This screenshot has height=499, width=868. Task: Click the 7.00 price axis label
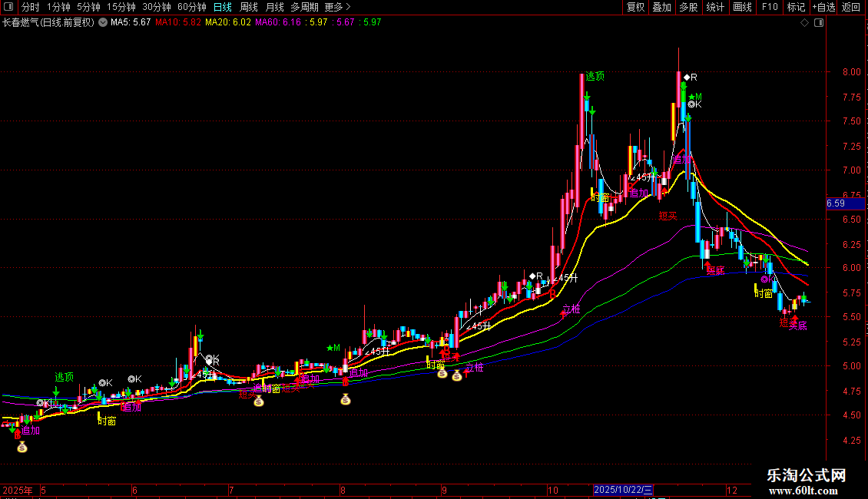(x=851, y=170)
